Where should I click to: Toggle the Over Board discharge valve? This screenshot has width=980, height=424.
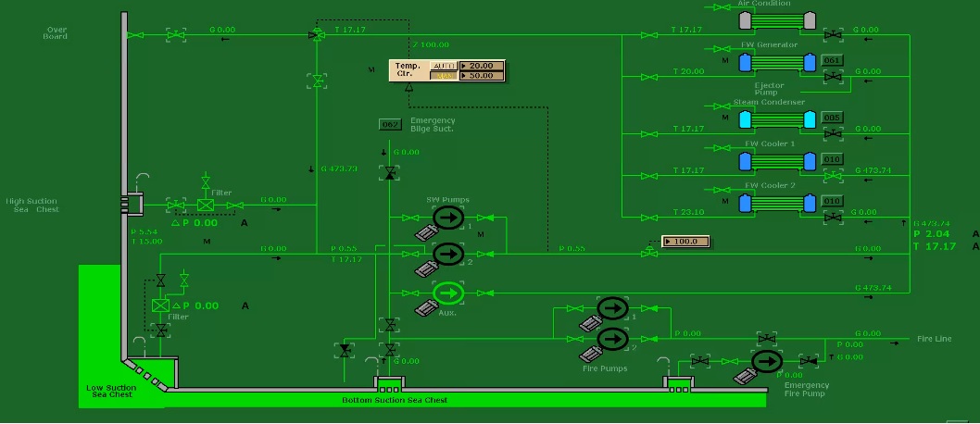coord(175,35)
